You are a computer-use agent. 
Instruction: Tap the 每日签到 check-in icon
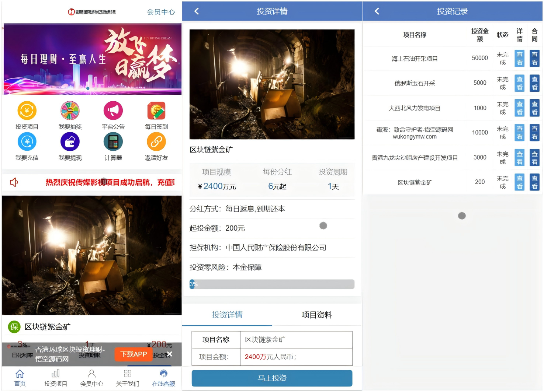[x=156, y=111]
